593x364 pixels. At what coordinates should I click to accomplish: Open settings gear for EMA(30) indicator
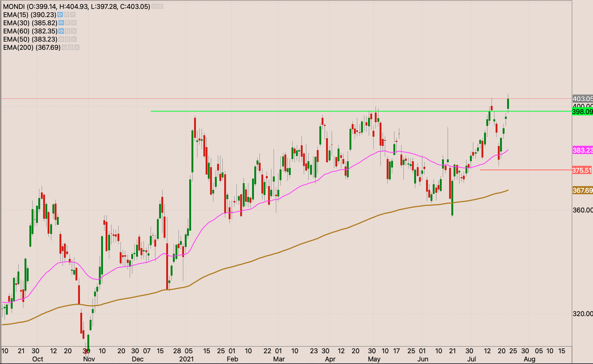[67, 23]
